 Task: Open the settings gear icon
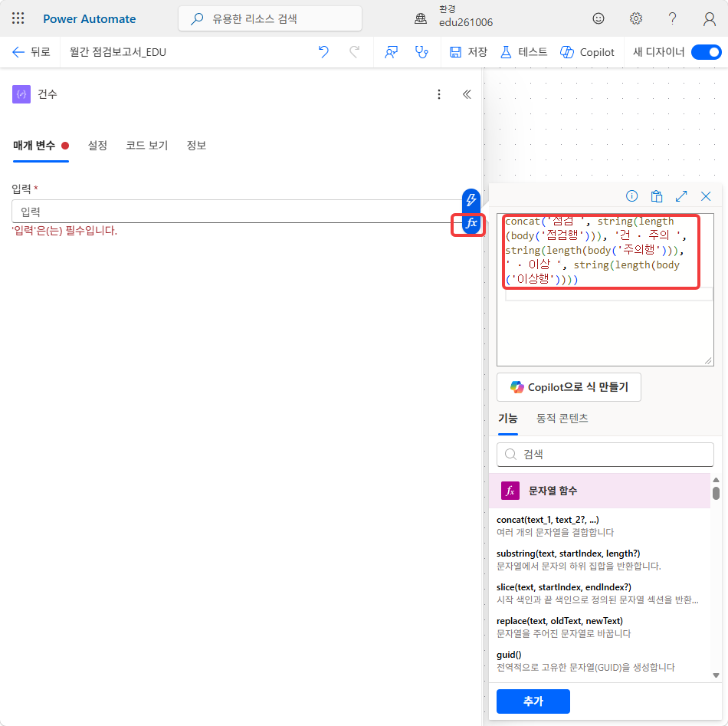click(635, 18)
